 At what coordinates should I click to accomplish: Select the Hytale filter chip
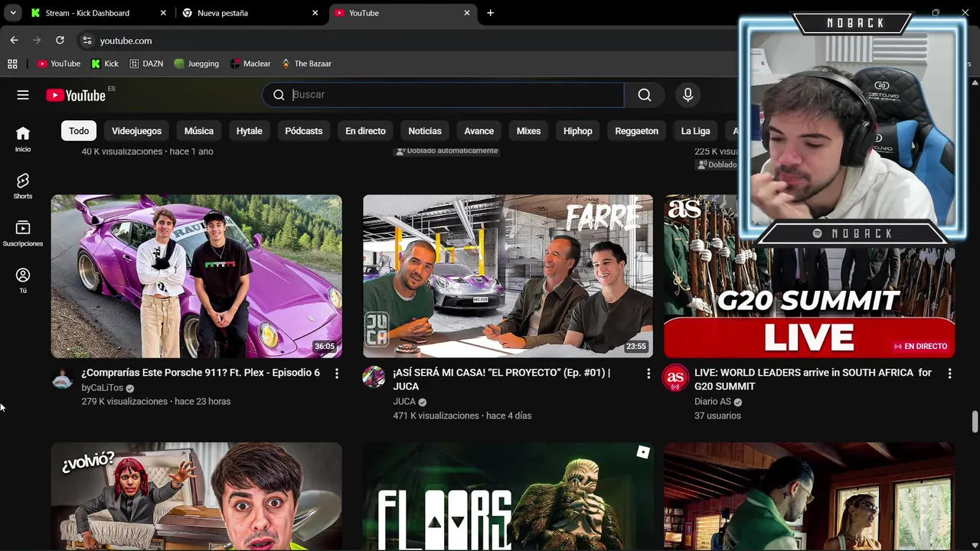coord(249,131)
